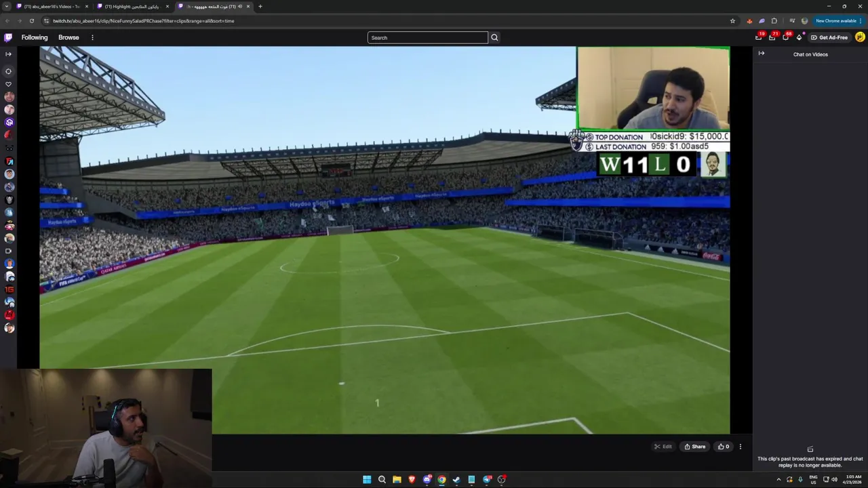
Task: Click the clip video player
Action: click(x=384, y=240)
